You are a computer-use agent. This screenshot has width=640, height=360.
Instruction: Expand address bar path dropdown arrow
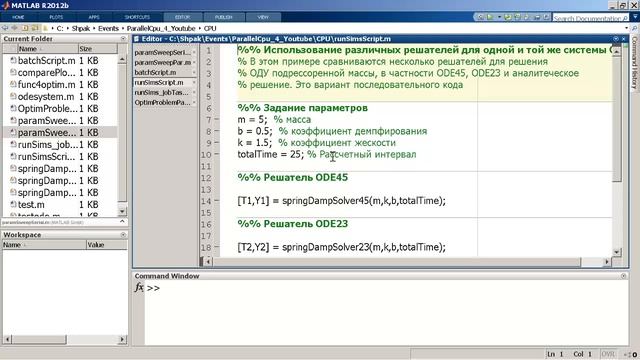626,28
